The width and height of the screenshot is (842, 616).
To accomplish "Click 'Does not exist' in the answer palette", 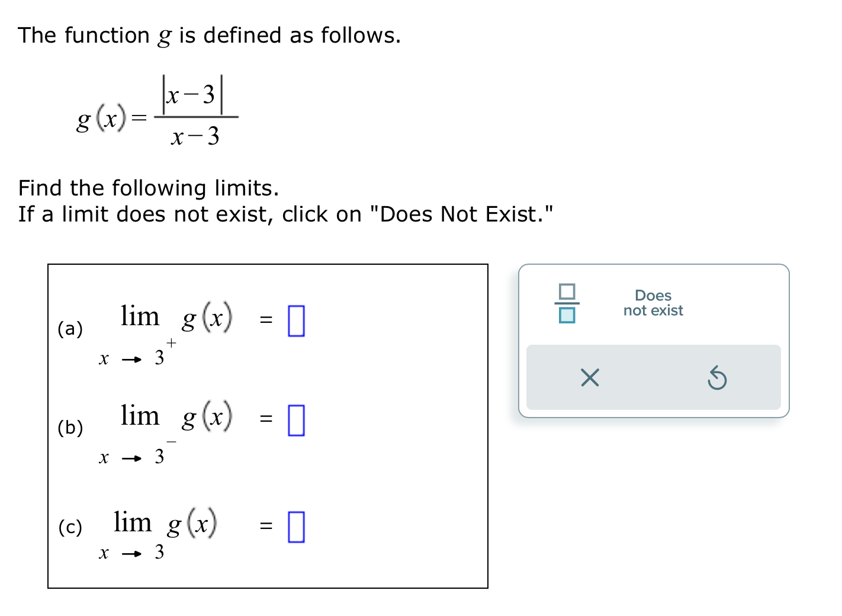I will 653,303.
